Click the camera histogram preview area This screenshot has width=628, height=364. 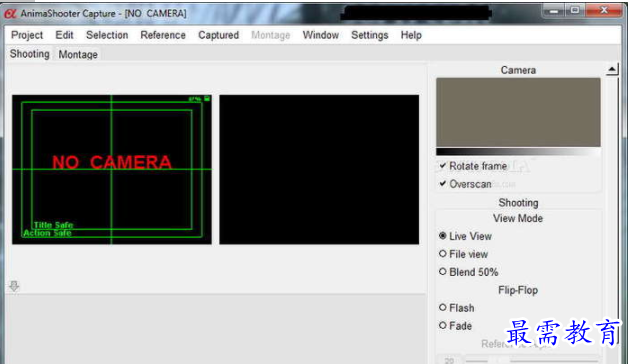518,113
